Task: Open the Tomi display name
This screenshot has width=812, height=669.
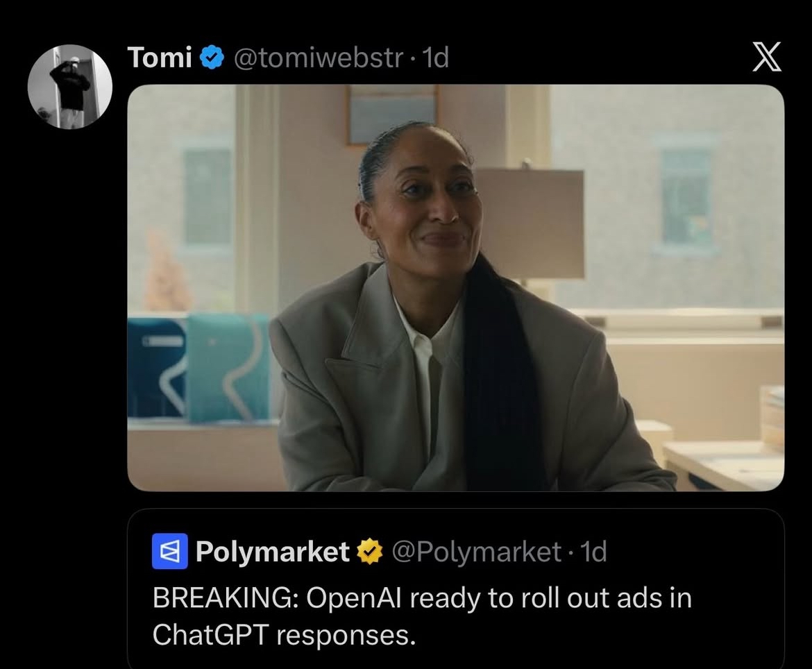Action: coord(160,57)
